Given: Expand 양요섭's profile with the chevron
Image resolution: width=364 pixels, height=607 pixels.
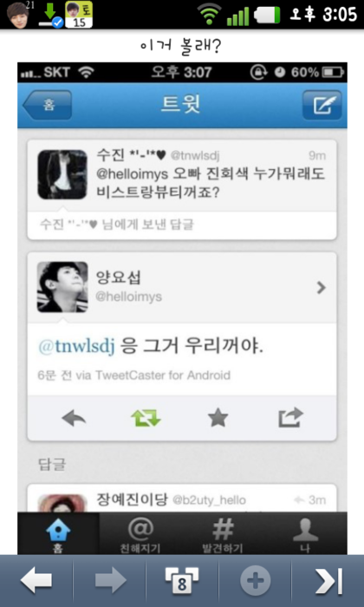Looking at the screenshot, I should (321, 288).
